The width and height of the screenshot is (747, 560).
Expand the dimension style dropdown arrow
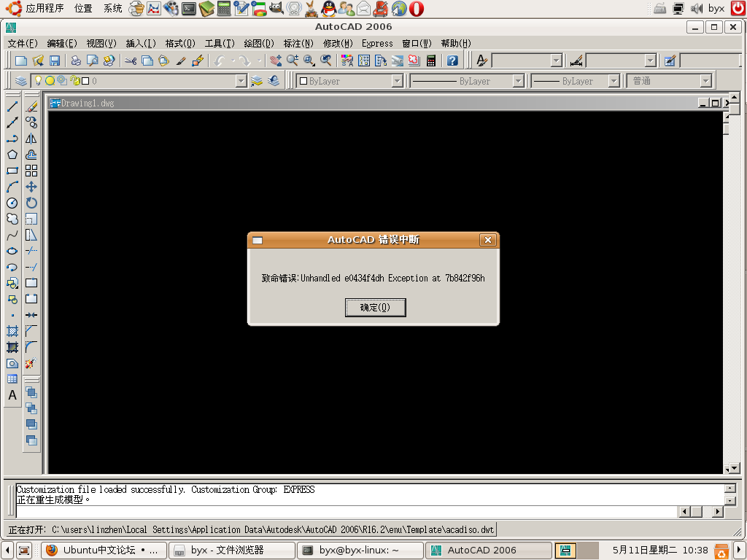click(651, 61)
